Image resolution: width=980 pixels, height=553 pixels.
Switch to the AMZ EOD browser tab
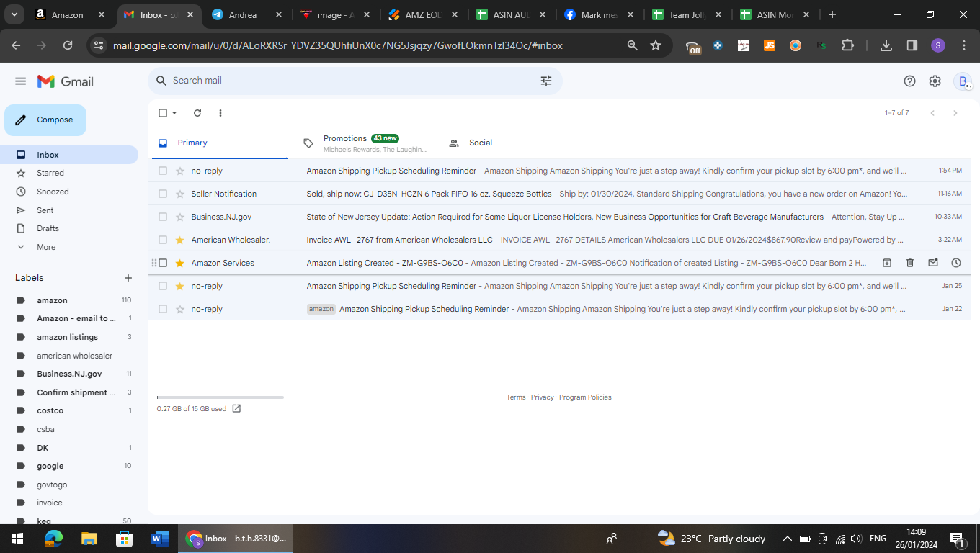(x=424, y=14)
